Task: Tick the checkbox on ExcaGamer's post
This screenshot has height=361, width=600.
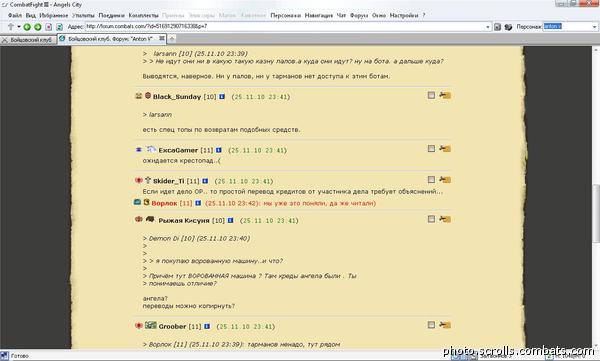Action: pyautogui.click(x=431, y=149)
